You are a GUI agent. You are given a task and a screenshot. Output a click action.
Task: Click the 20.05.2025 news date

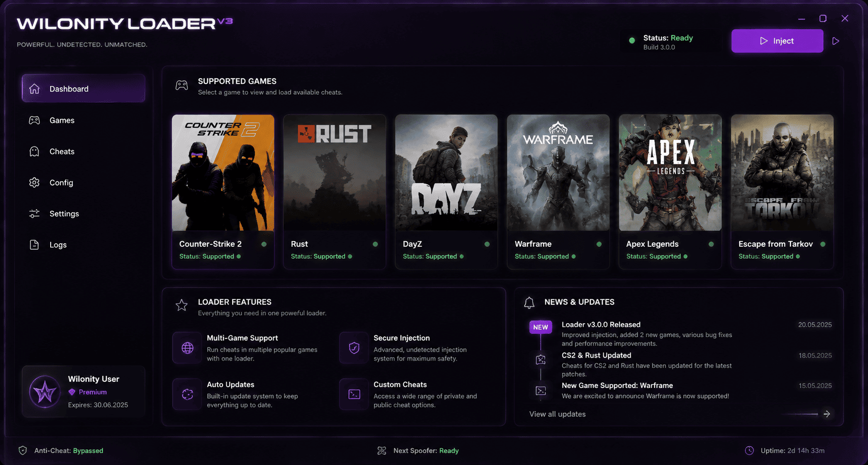(x=815, y=325)
